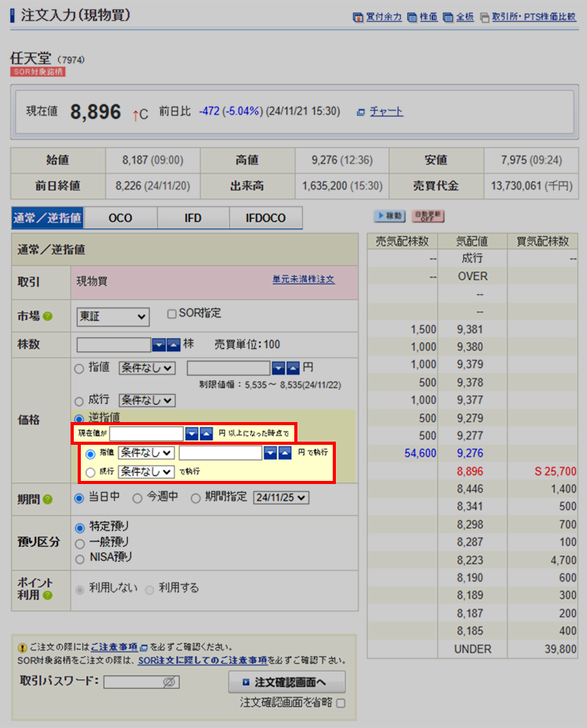This screenshot has width=587, height=728.
Task: Click the 指値 price input field
Action: pyautogui.click(x=228, y=368)
